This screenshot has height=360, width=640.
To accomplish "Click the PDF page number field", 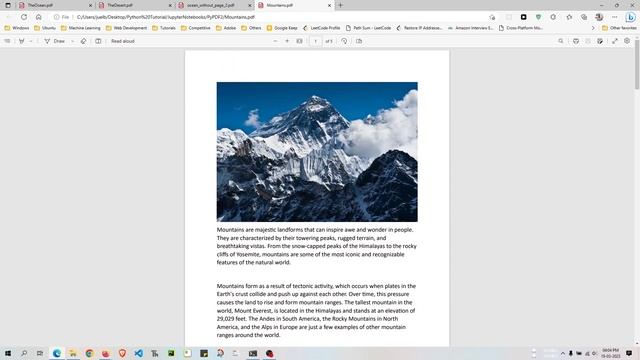I will (316, 41).
